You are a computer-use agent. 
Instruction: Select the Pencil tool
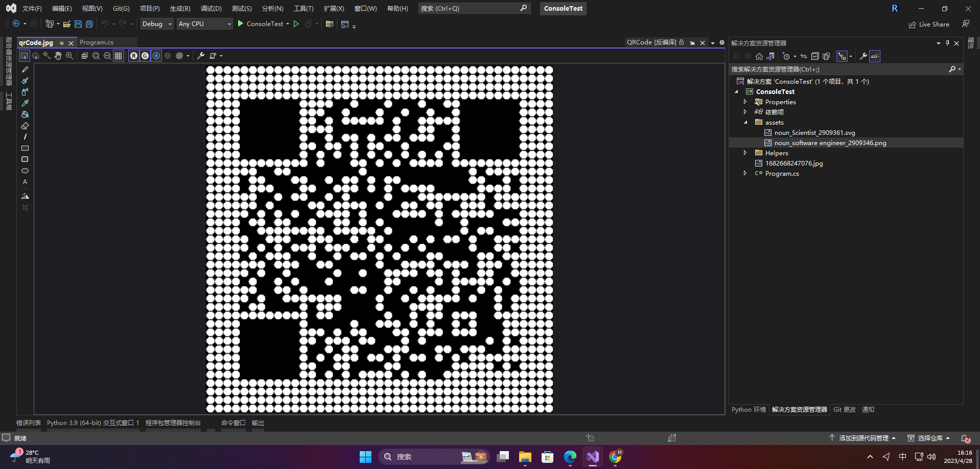(25, 69)
